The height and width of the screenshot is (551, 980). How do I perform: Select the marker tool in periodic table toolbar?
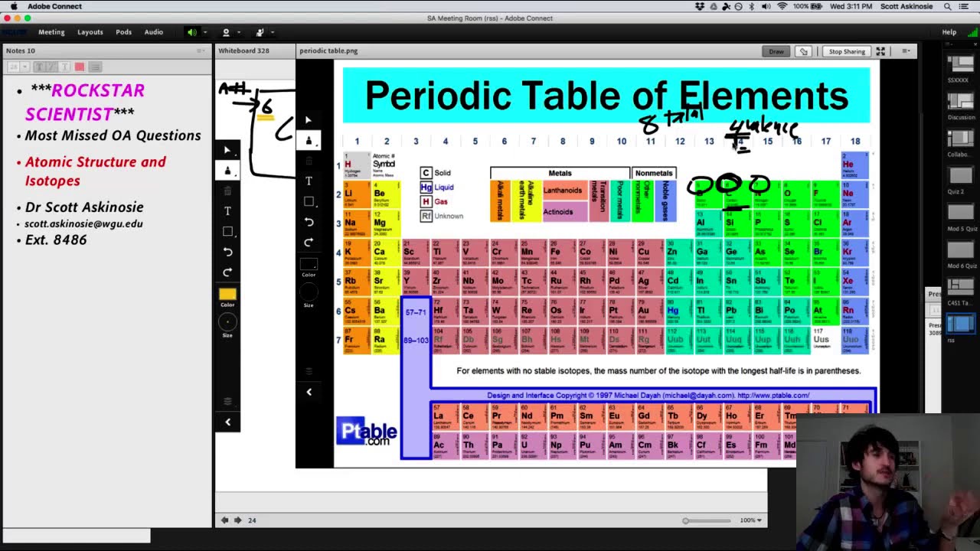click(x=309, y=141)
